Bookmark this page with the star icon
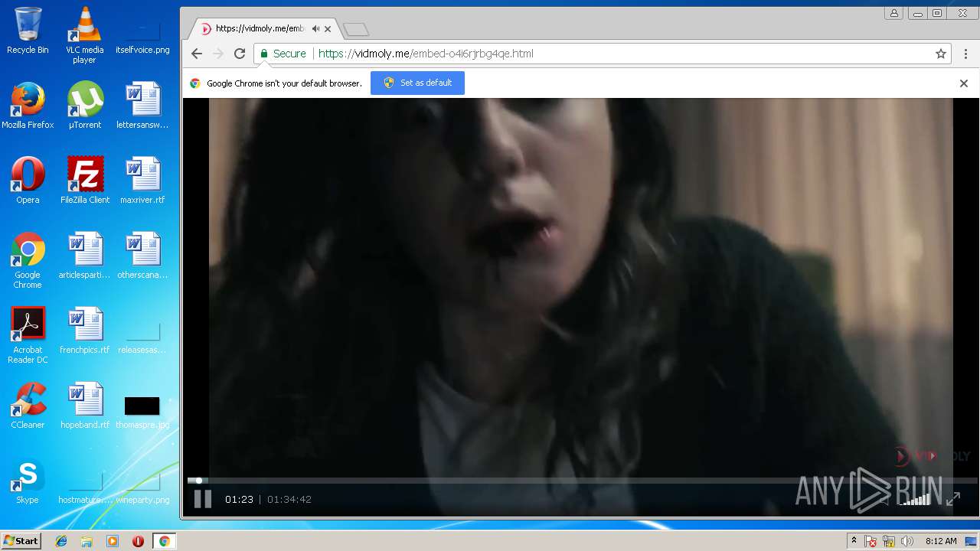The width and height of the screenshot is (980, 551). point(941,54)
